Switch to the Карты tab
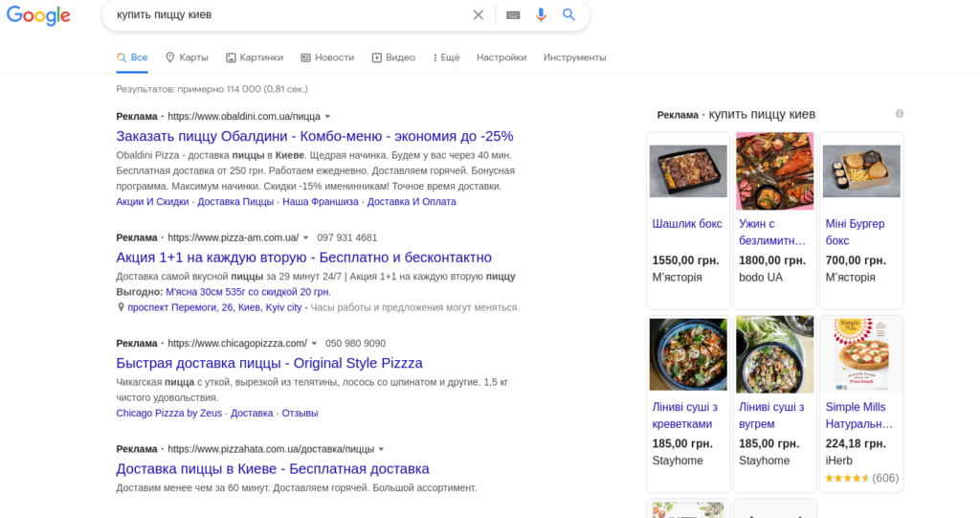Screen dimensions: 980x518 click(187, 57)
